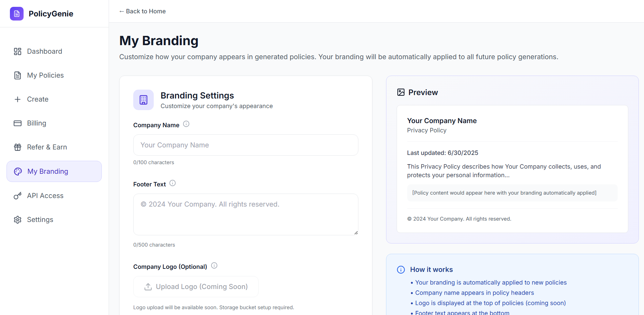The height and width of the screenshot is (315, 644).
Task: Click the My Policies document icon
Action: pyautogui.click(x=18, y=75)
